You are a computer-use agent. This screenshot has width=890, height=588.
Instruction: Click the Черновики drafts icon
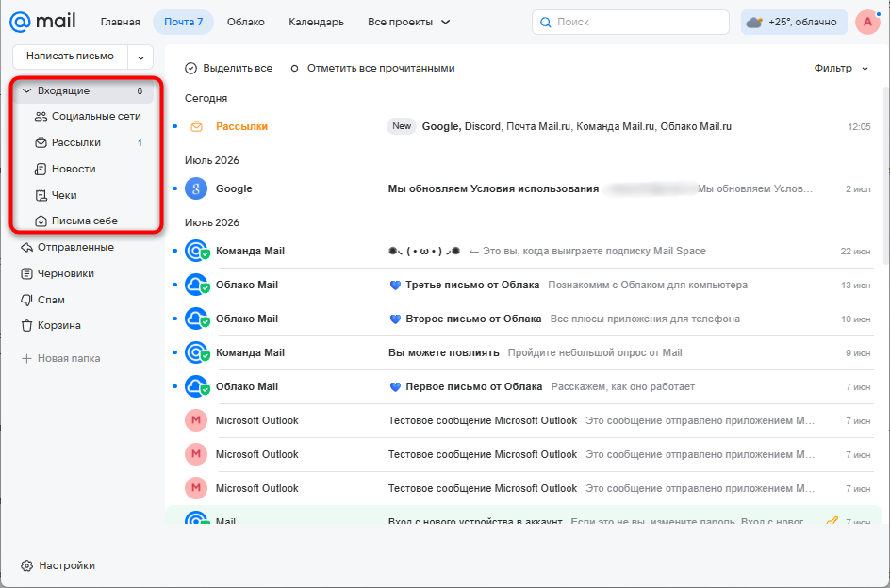click(x=26, y=273)
